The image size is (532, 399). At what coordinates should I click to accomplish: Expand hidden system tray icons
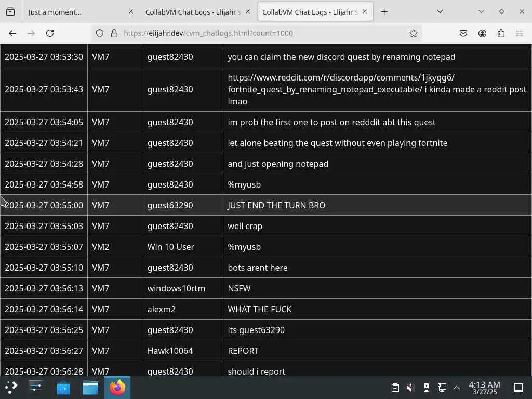(457, 388)
